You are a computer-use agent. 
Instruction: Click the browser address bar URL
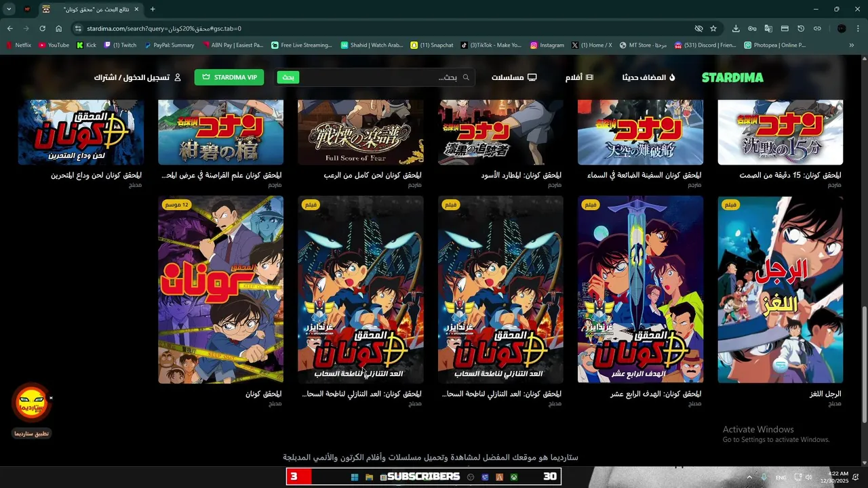click(164, 28)
